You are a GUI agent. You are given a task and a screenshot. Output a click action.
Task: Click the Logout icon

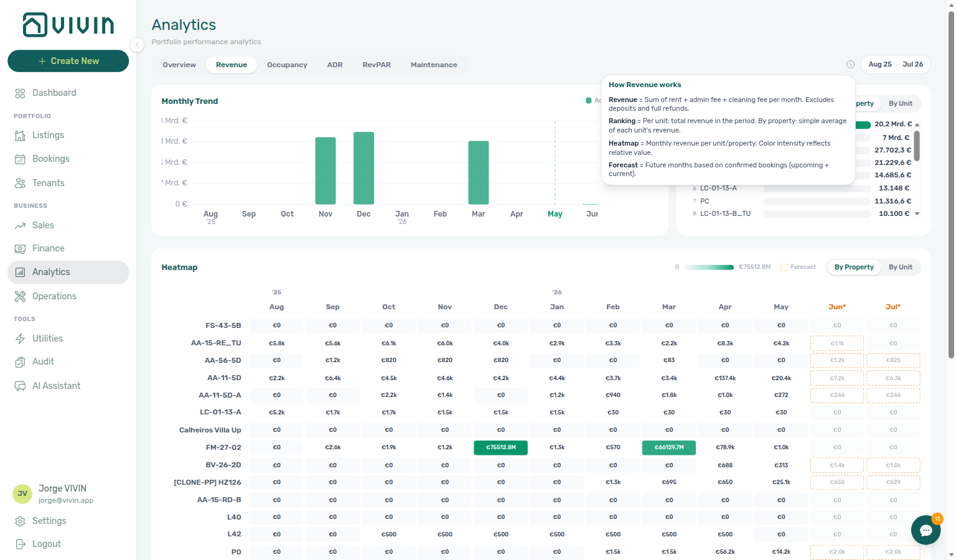coord(20,544)
